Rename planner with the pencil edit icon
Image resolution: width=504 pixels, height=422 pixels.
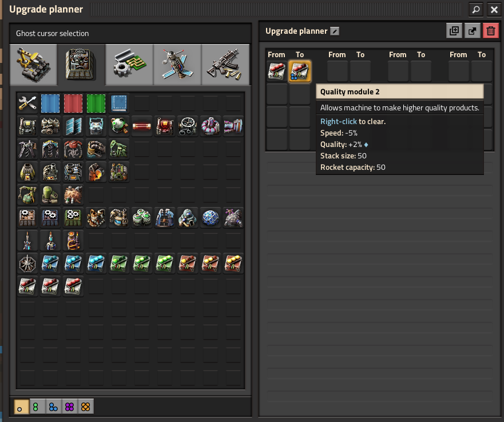pyautogui.click(x=335, y=31)
